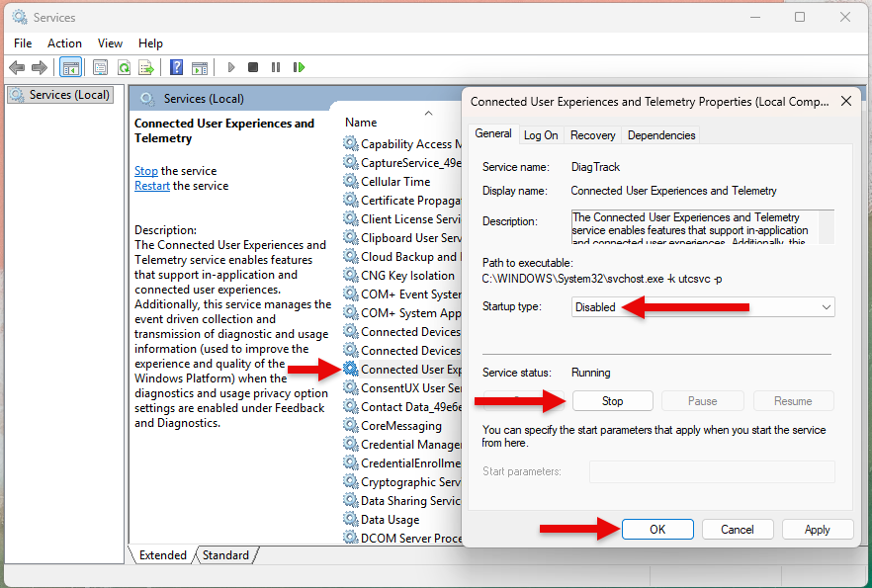Select the CoreMessaging service gear icon

(x=350, y=425)
